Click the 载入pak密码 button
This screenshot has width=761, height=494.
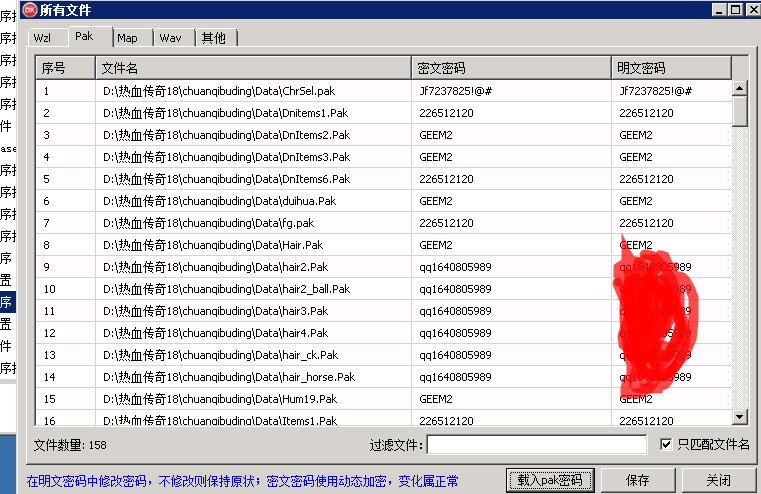click(x=550, y=480)
